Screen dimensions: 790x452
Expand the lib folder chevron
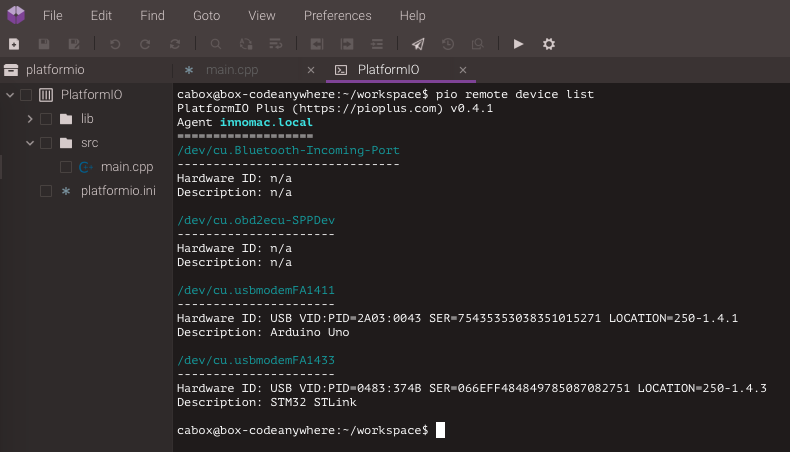[30, 119]
